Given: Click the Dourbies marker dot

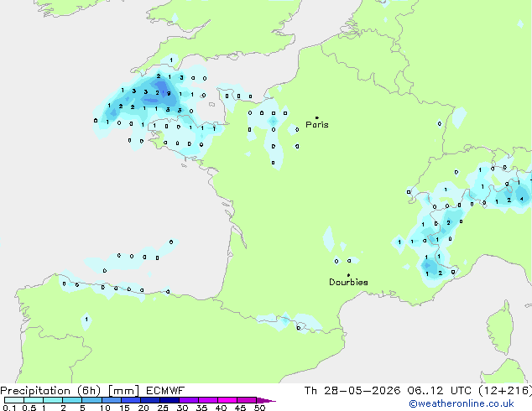Looking at the screenshot, I should (348, 275).
